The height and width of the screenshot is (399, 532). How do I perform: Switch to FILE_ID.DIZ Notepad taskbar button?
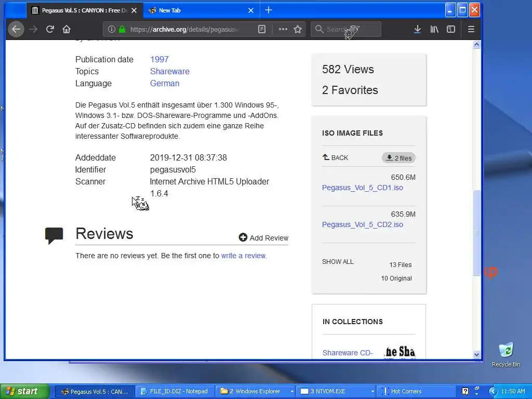tap(175, 392)
